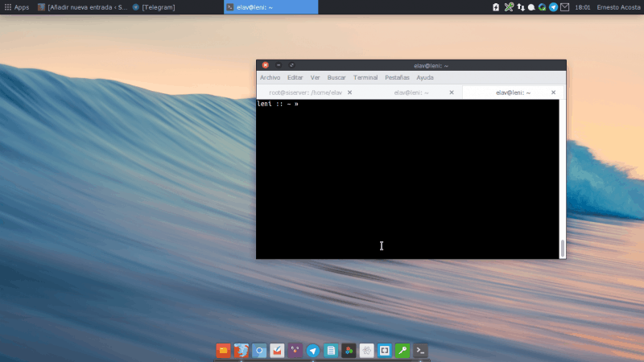Launch the green key password manager dock icon

[402, 351]
